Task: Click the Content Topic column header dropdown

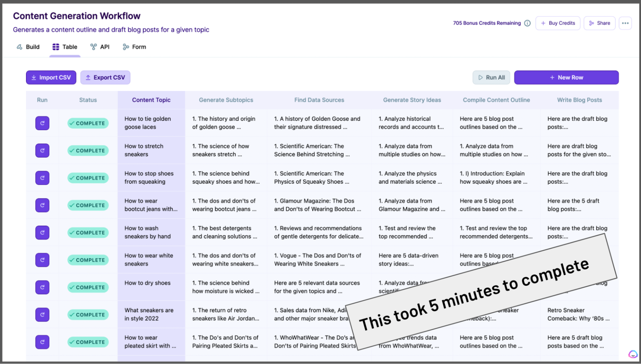Action: 151,99
